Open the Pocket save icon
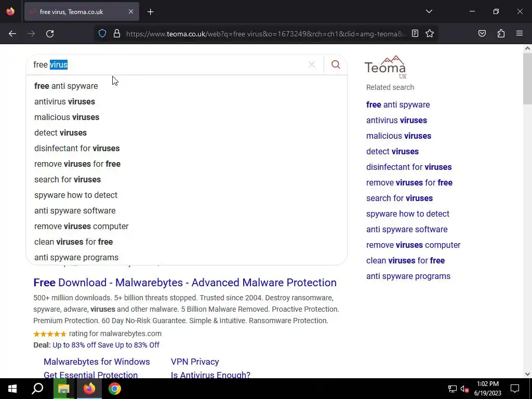 coord(482,33)
